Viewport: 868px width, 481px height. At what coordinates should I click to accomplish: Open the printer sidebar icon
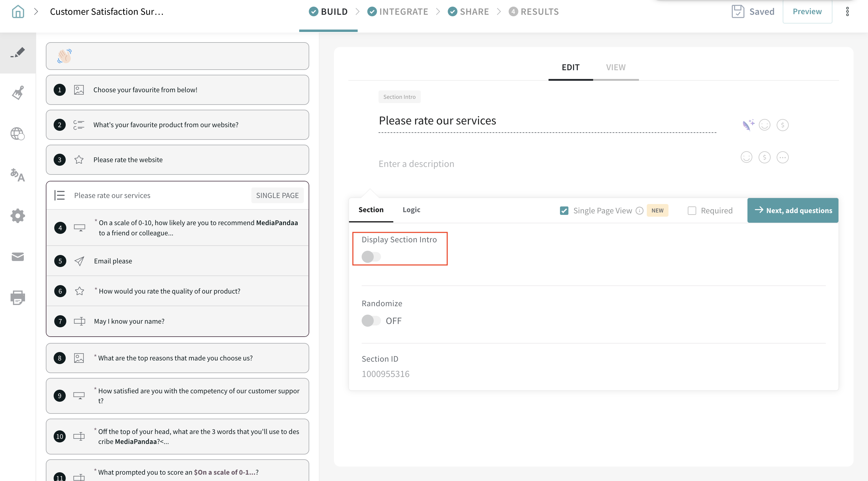point(17,297)
